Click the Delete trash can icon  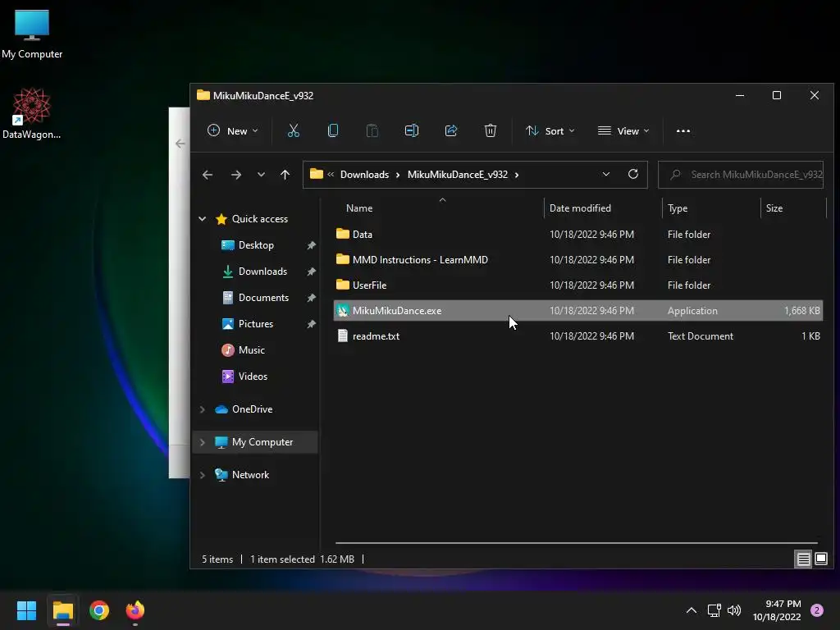point(491,130)
